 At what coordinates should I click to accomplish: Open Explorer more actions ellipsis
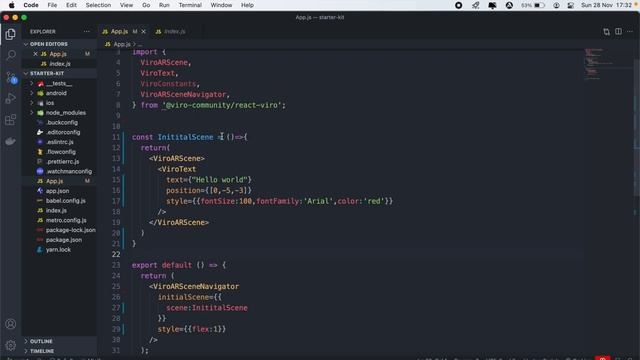tap(87, 31)
